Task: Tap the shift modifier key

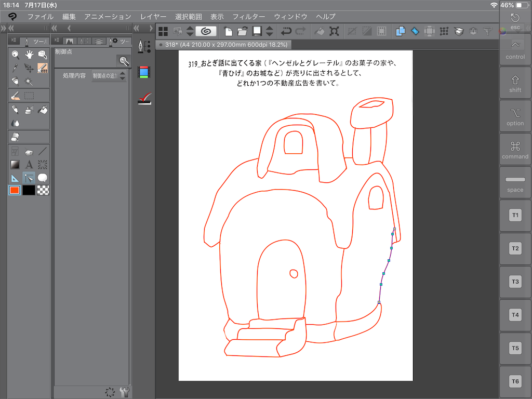Action: 515,83
